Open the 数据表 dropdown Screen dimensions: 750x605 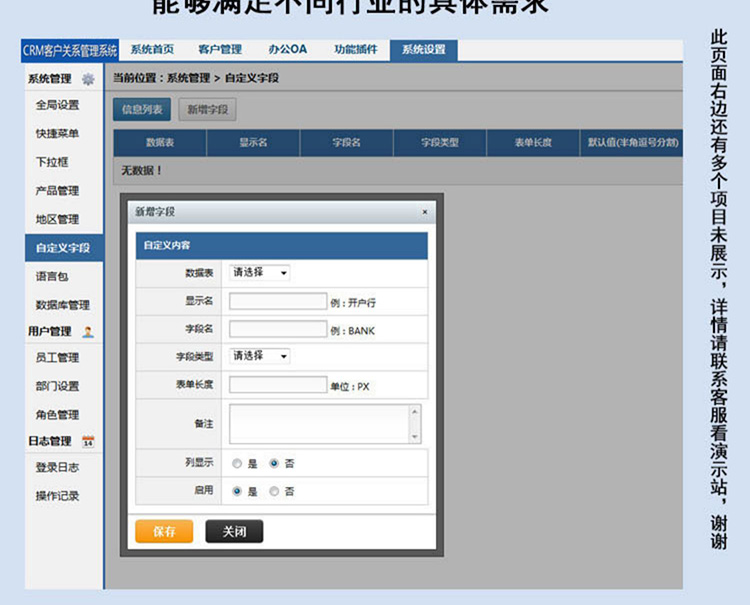point(259,273)
